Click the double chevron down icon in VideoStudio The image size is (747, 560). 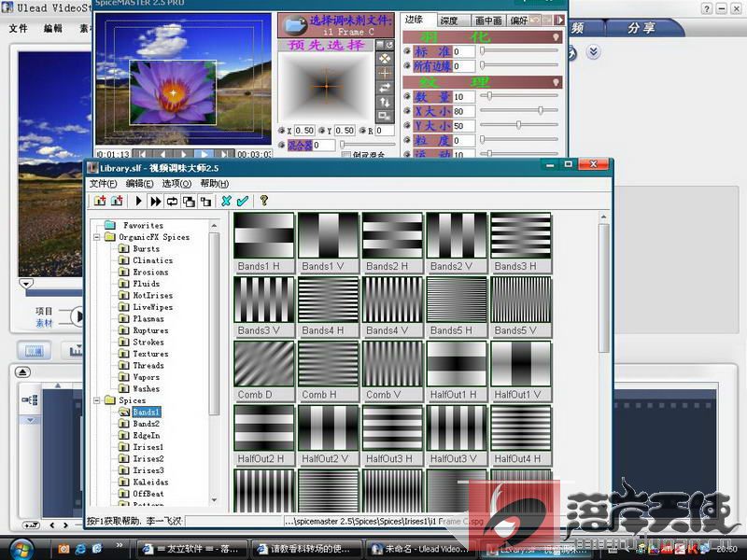[593, 51]
